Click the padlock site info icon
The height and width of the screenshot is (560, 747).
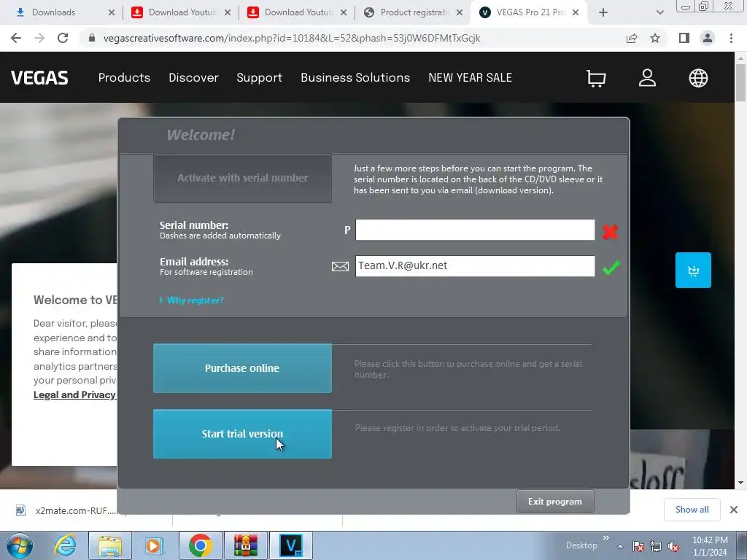92,38
